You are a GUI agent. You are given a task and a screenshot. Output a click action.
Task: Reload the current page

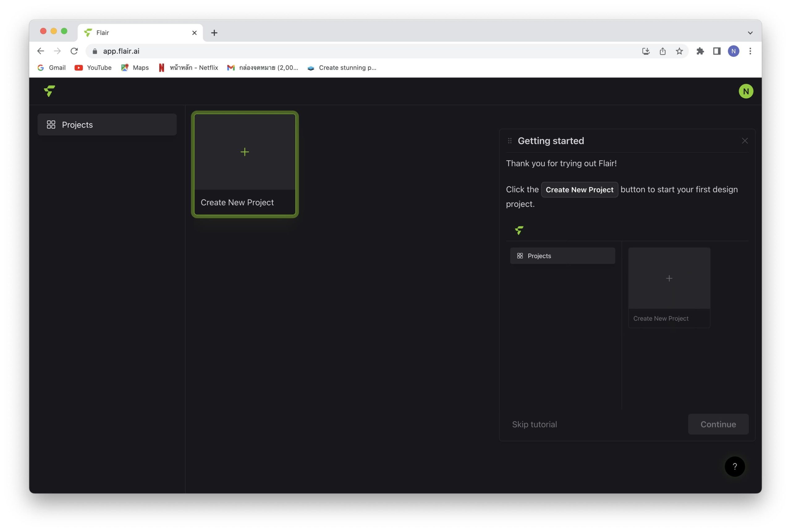74,51
